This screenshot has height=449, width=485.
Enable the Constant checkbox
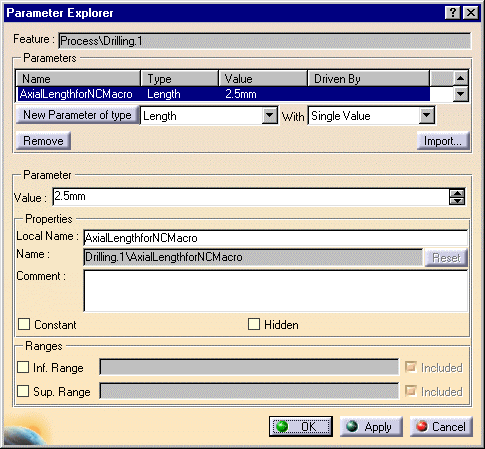[24, 324]
